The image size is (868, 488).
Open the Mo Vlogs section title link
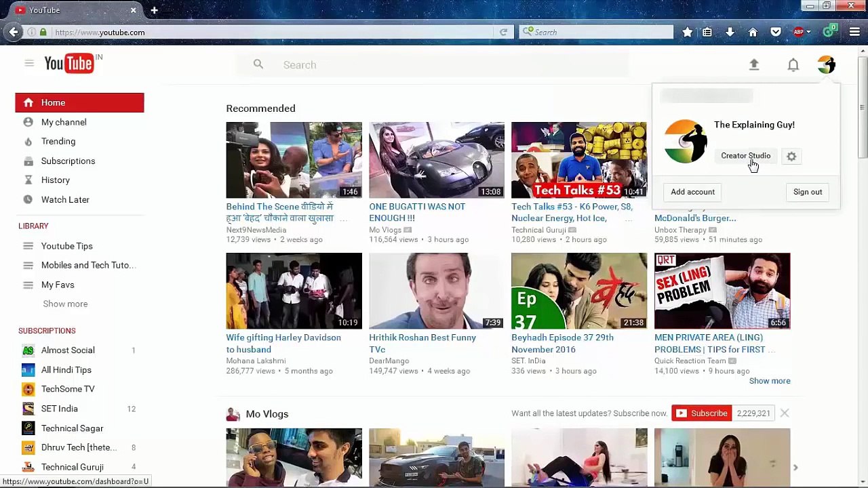[x=267, y=414]
